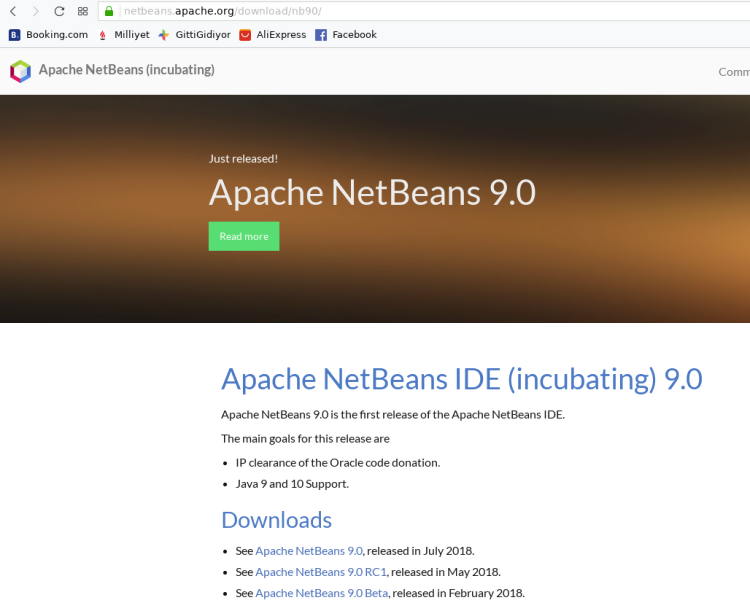
Task: Open the Apache NetBeans 9.0 RC1 link
Action: (x=321, y=572)
